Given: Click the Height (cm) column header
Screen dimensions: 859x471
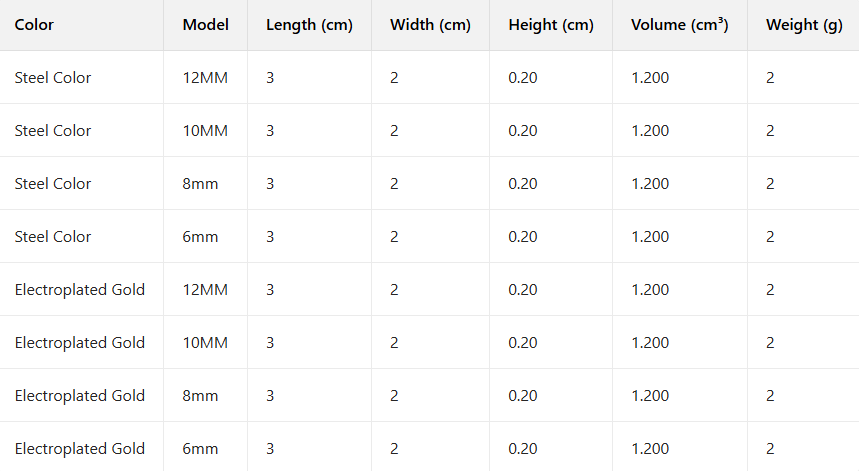Looking at the screenshot, I should (x=550, y=25).
